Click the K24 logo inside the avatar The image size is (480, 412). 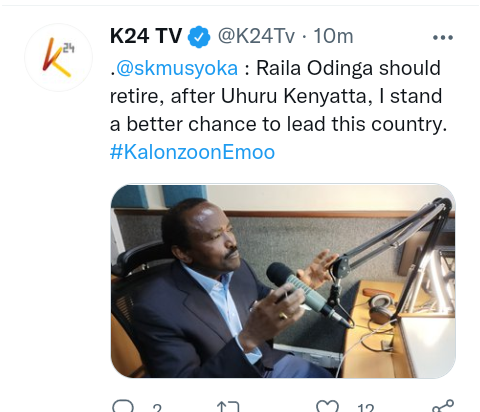[59, 57]
